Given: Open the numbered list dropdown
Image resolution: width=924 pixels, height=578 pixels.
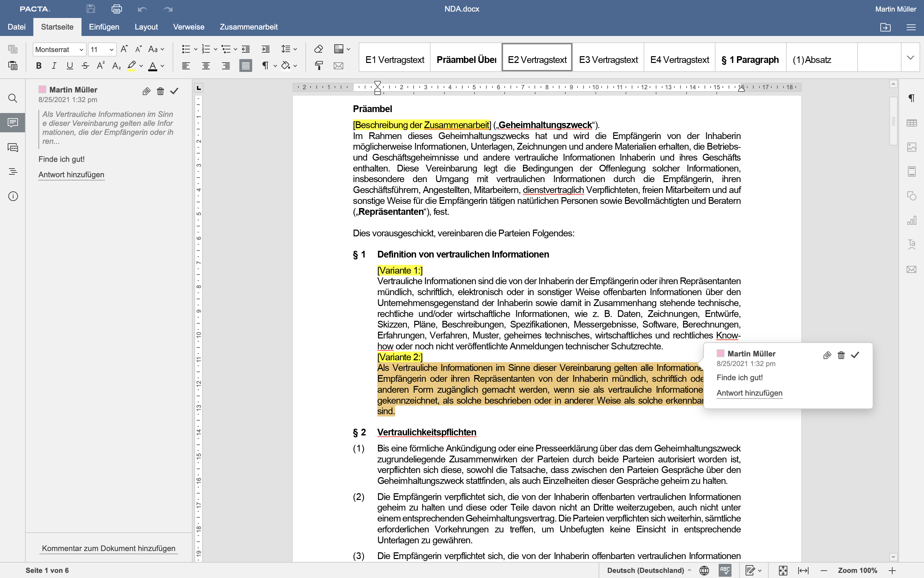Looking at the screenshot, I should point(215,49).
